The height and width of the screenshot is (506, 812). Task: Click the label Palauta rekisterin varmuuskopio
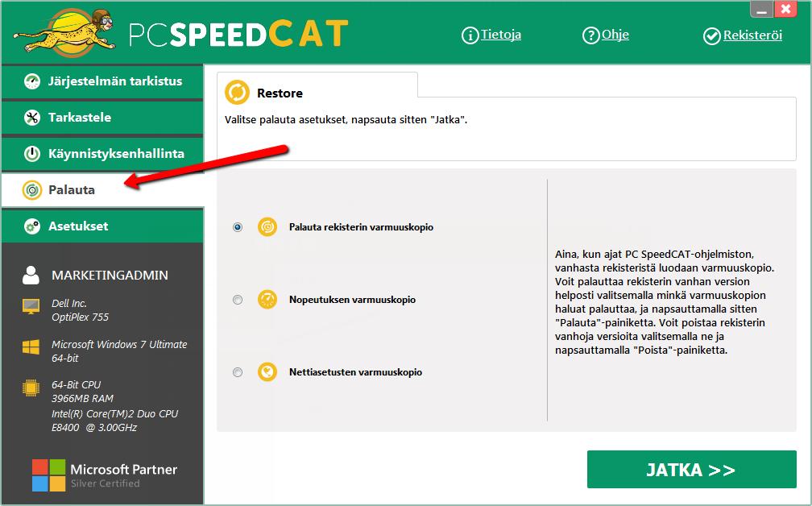[361, 227]
